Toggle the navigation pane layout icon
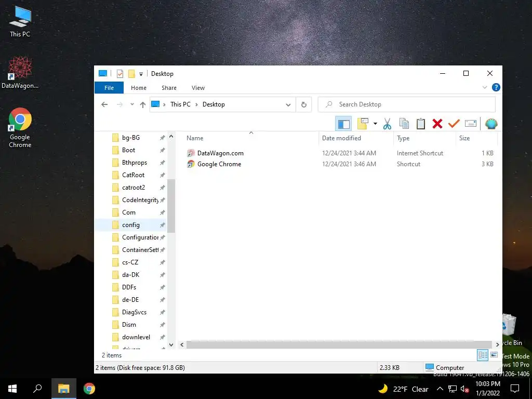The image size is (532, 399). pos(343,124)
